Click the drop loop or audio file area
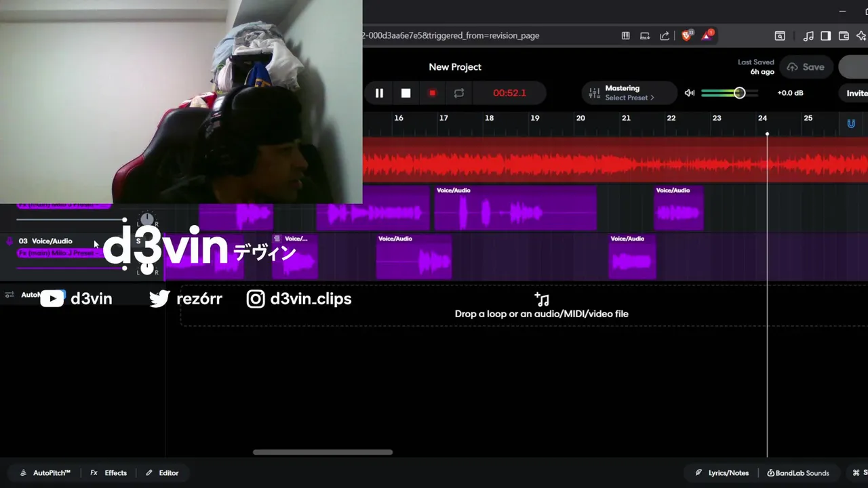The width and height of the screenshot is (868, 488). (x=524, y=306)
